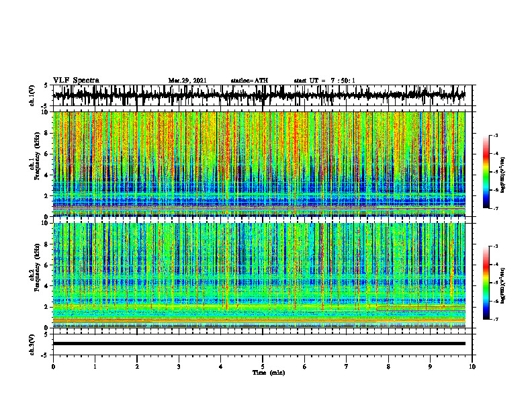Click the "6" kHz tick on ch.1 spectrogram

pyautogui.click(x=47, y=154)
